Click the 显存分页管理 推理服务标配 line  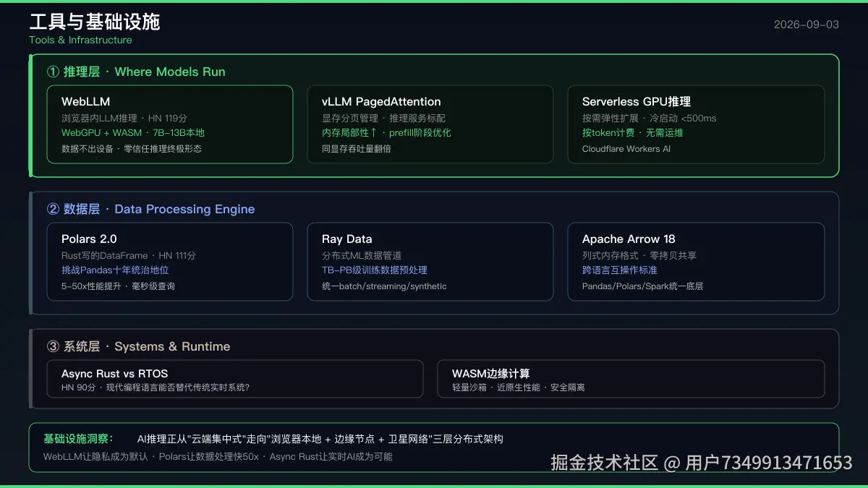pyautogui.click(x=383, y=118)
